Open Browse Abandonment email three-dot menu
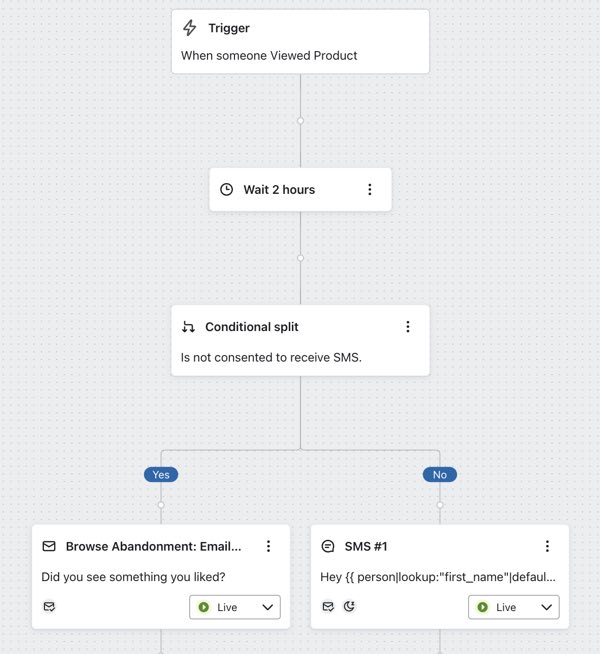Screen dimensions: 600x654 pyautogui.click(x=268, y=546)
